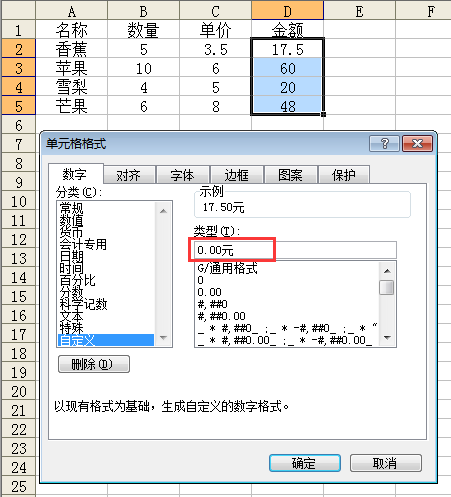Select 科学记数 category

(83, 304)
